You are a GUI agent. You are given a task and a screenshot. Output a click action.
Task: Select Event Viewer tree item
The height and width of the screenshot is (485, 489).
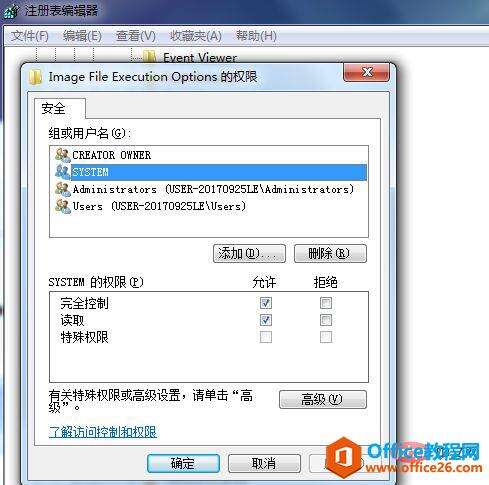(x=200, y=57)
